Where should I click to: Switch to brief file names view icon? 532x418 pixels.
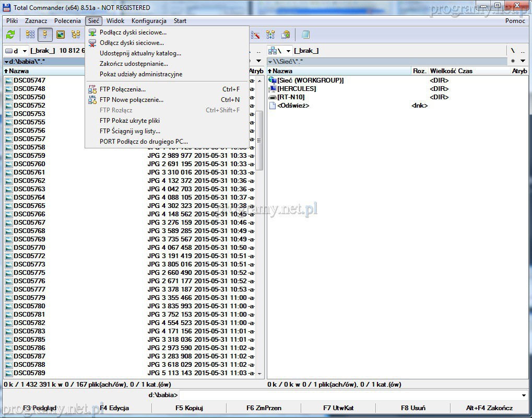click(x=30, y=35)
